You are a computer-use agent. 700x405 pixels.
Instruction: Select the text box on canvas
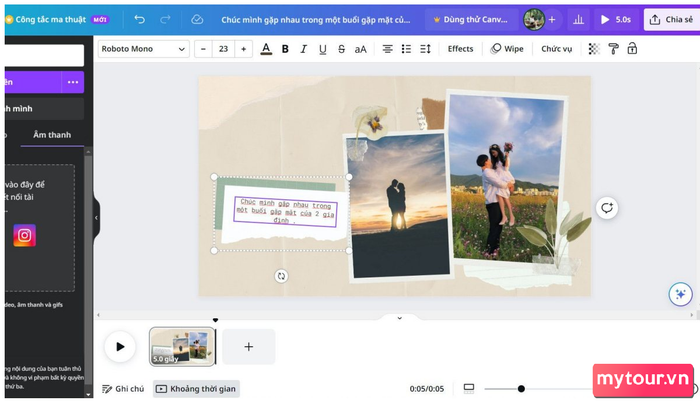coord(285,211)
